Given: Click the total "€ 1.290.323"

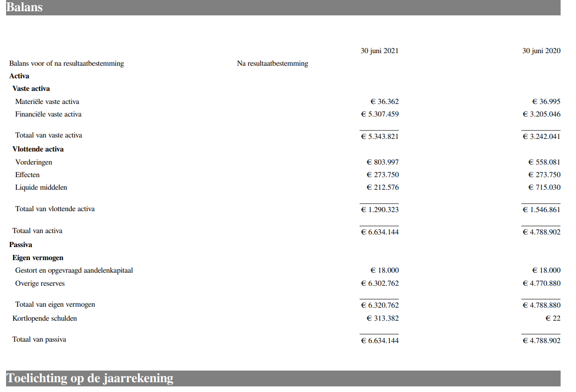Looking at the screenshot, I should [380, 210].
